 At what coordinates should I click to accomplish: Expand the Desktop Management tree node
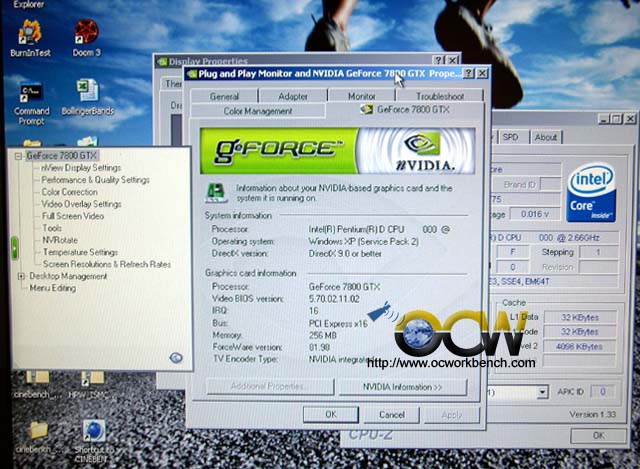(x=21, y=276)
